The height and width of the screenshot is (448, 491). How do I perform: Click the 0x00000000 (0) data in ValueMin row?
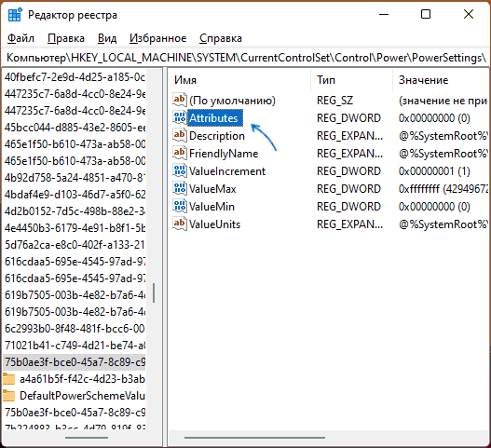click(x=434, y=207)
